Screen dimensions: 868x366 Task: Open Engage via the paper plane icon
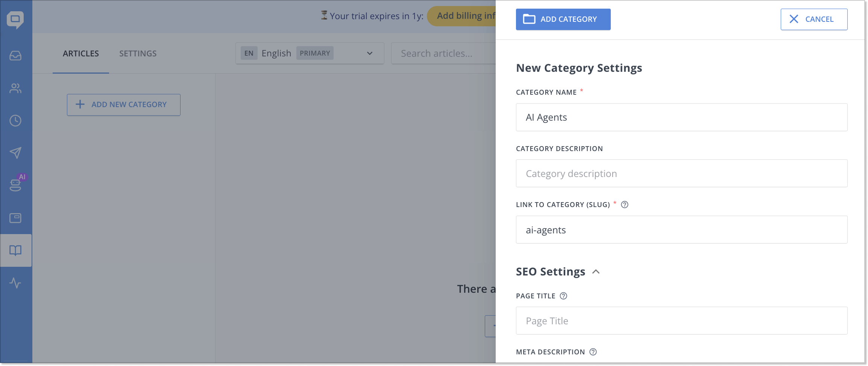click(x=16, y=153)
